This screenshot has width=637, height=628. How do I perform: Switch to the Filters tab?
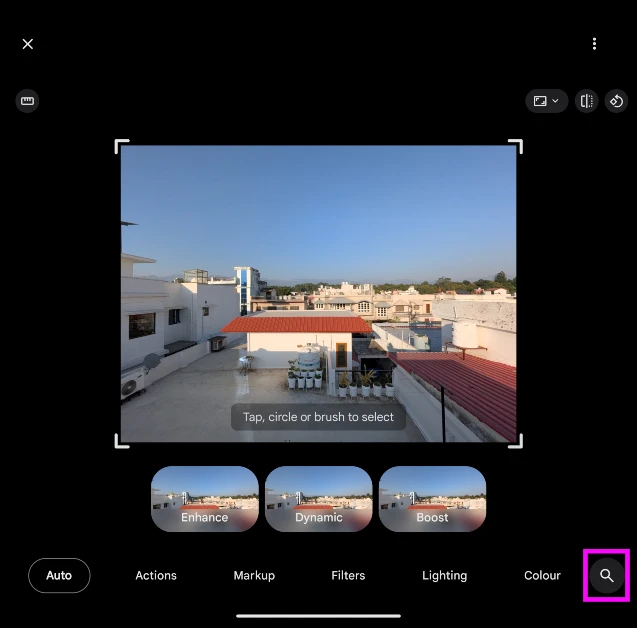click(x=348, y=575)
